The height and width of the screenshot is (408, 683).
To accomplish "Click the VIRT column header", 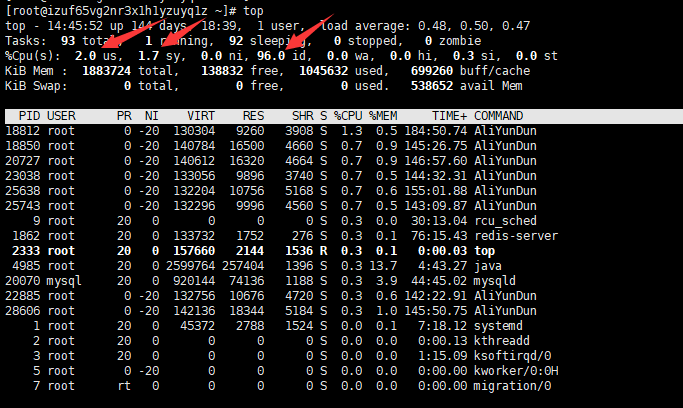I will pos(201,116).
